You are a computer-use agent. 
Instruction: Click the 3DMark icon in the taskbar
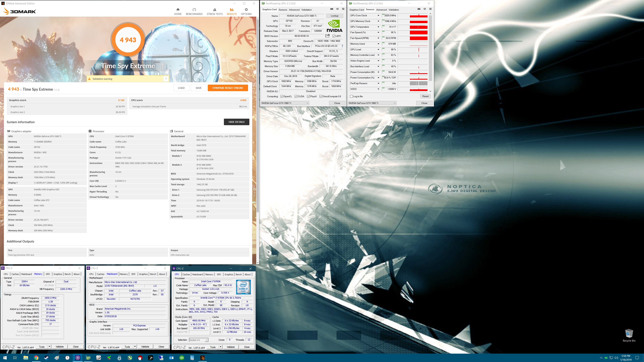point(203,358)
